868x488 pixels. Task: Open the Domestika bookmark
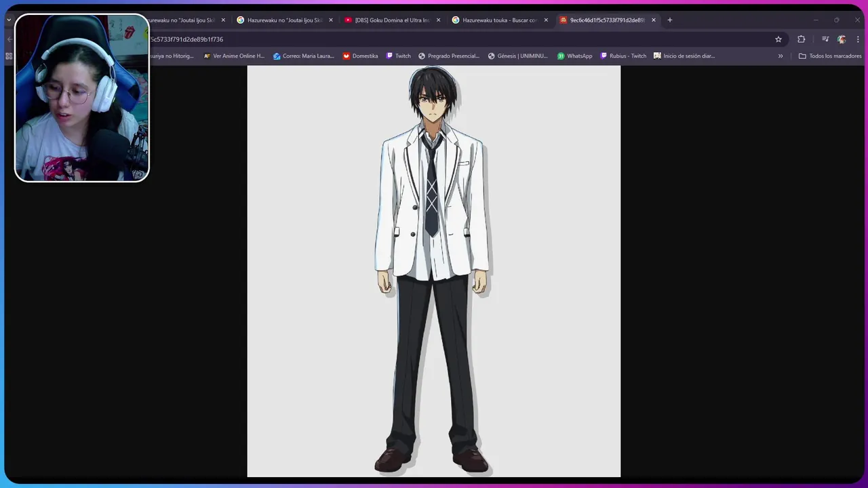click(x=360, y=56)
